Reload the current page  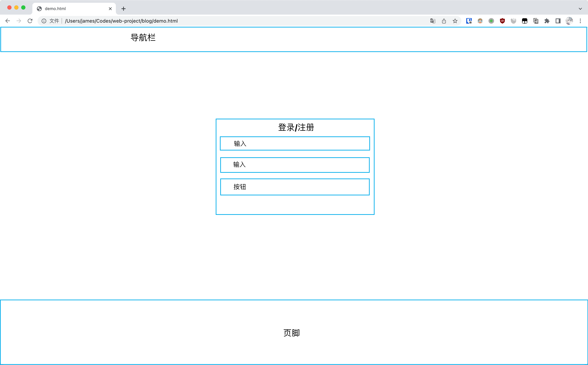[30, 21]
